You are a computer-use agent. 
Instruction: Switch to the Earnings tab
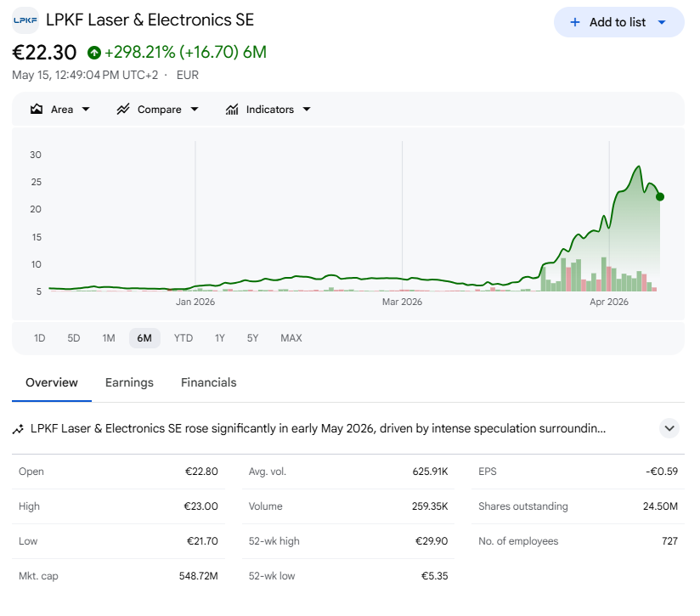click(x=129, y=382)
